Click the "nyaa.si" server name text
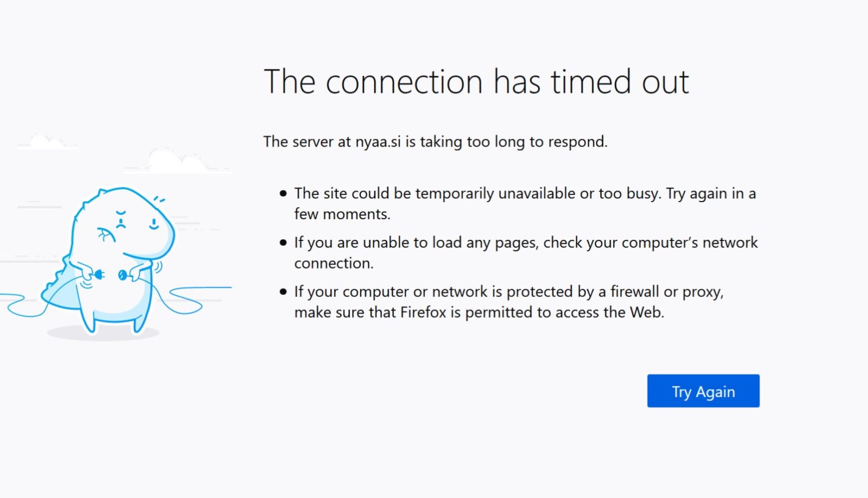The image size is (868, 498). [x=377, y=142]
